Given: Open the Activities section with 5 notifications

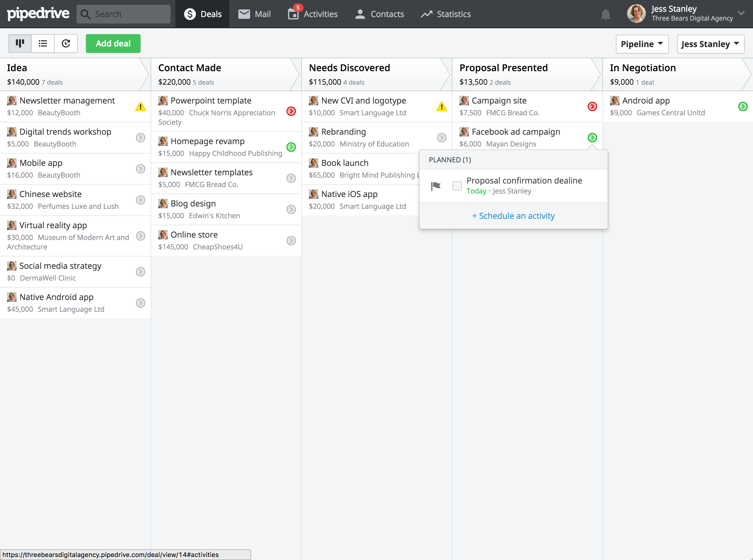Looking at the screenshot, I should tap(312, 14).
